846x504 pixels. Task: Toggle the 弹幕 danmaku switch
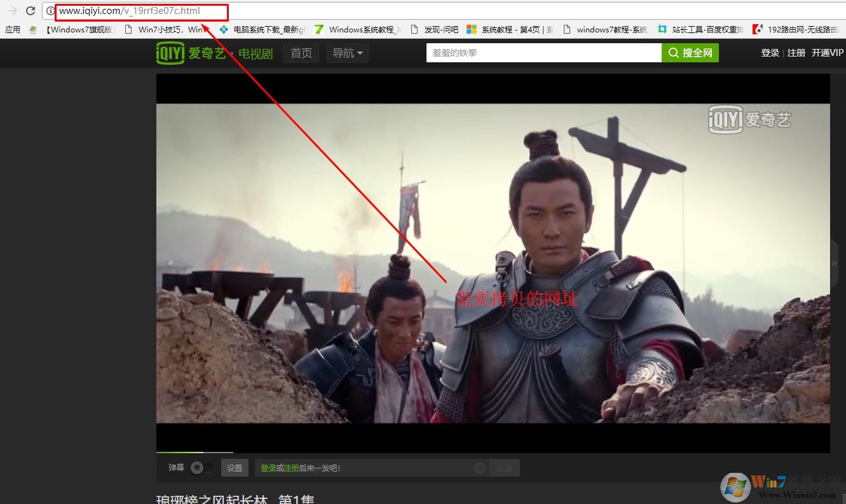pos(202,468)
